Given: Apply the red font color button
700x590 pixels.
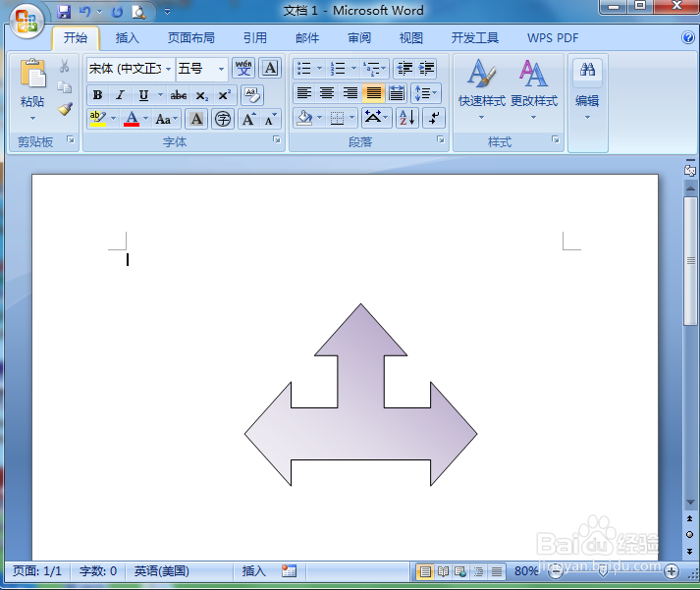Looking at the screenshot, I should [x=132, y=119].
